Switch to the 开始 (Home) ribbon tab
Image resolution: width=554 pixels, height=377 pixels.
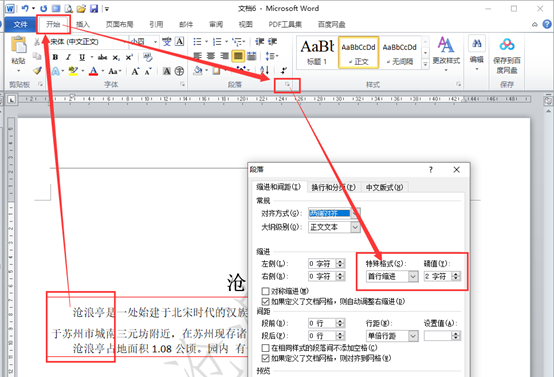[53, 24]
